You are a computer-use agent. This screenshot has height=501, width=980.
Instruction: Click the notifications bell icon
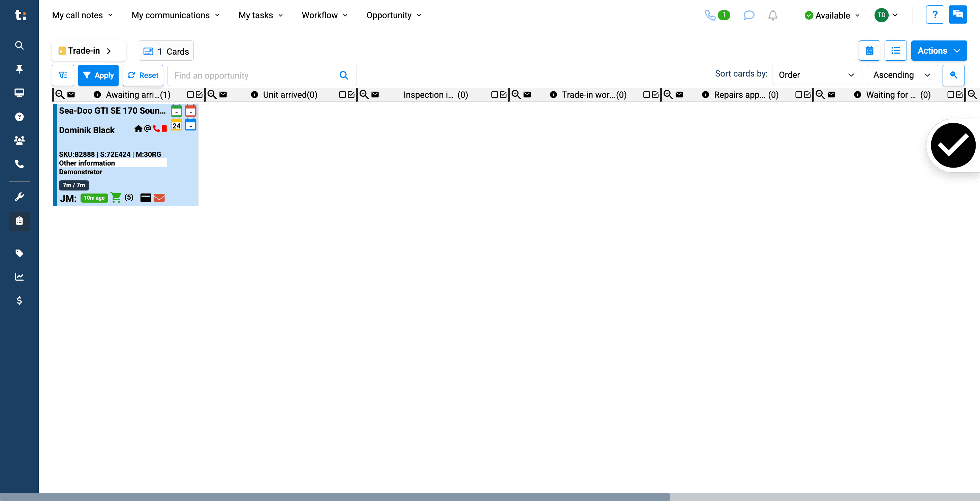pos(773,15)
